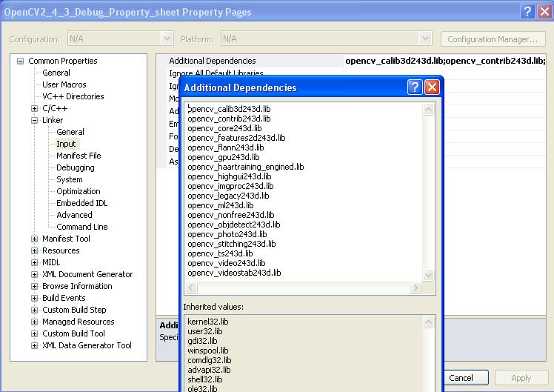The height and width of the screenshot is (392, 554).
Task: Close the Property Pages window
Action: pos(544,12)
